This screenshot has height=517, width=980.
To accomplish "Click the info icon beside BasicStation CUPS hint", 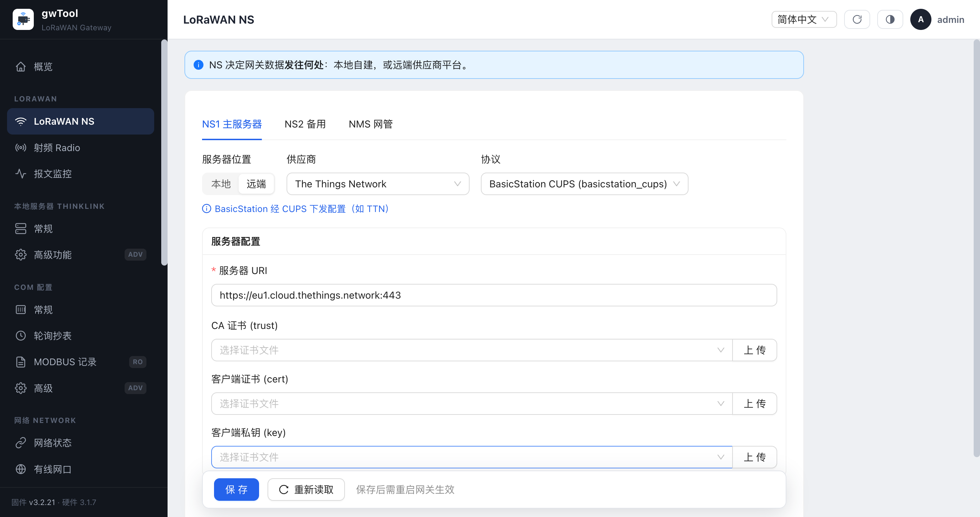I will (207, 208).
